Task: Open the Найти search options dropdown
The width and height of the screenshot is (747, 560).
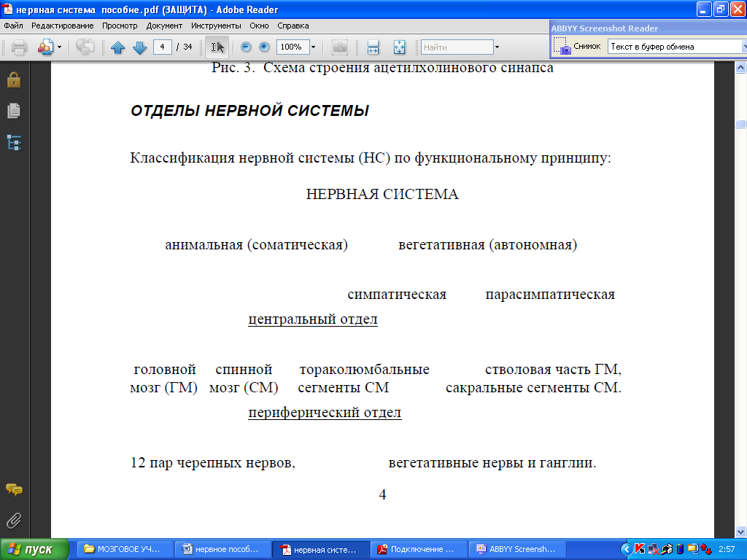Action: pos(497,47)
